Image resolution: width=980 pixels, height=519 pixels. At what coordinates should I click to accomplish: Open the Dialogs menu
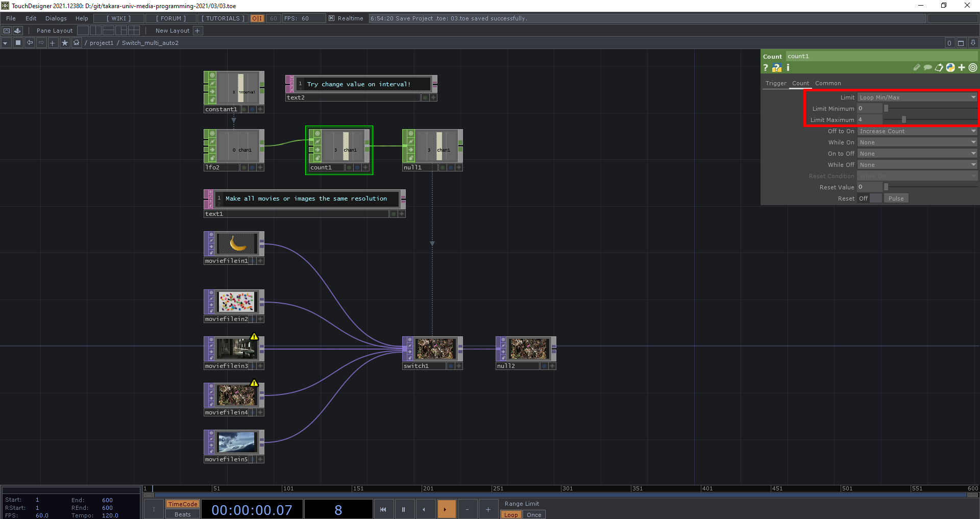point(56,18)
